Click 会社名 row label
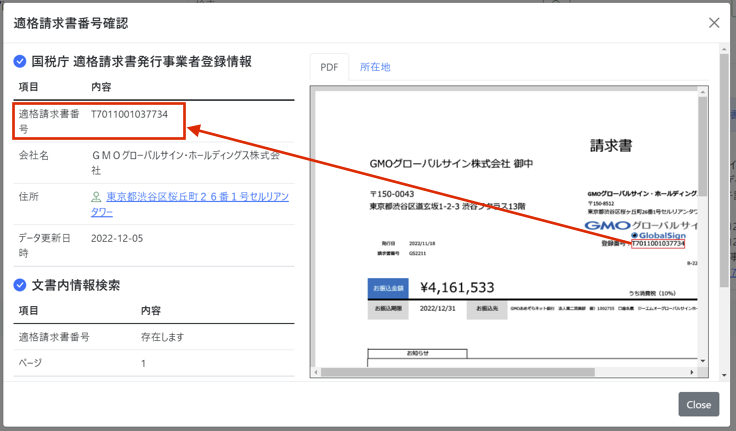Viewport: 736px width, 431px height. (x=33, y=155)
